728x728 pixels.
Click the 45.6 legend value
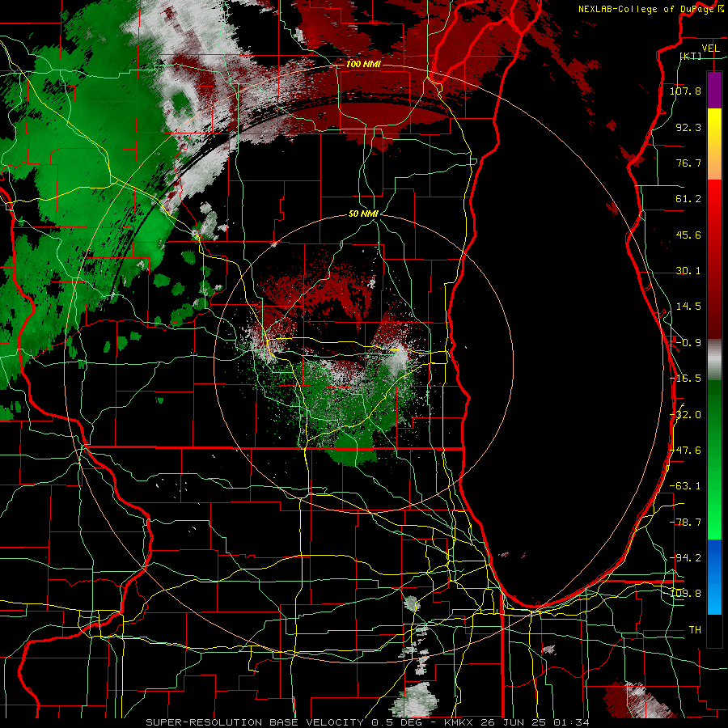pyautogui.click(x=688, y=235)
